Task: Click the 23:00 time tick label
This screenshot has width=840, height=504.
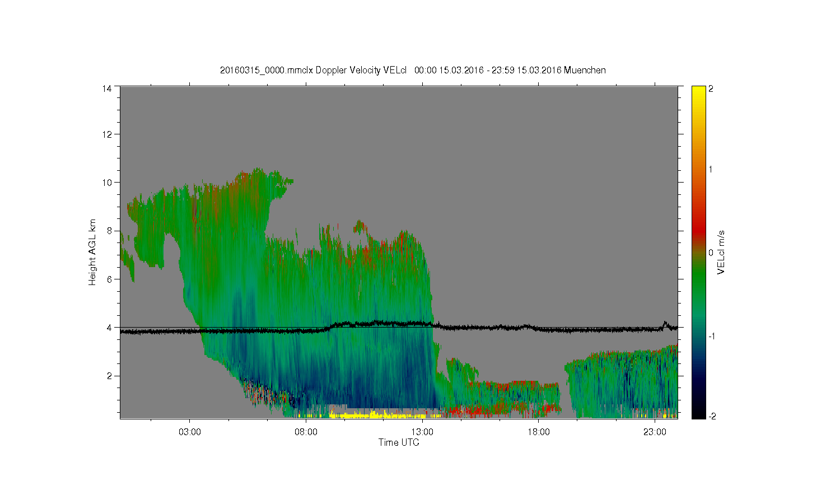Action: click(x=655, y=432)
